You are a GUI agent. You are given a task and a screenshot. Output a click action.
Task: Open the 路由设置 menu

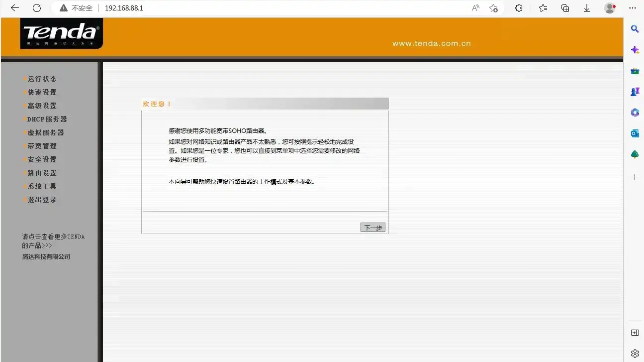pyautogui.click(x=42, y=173)
